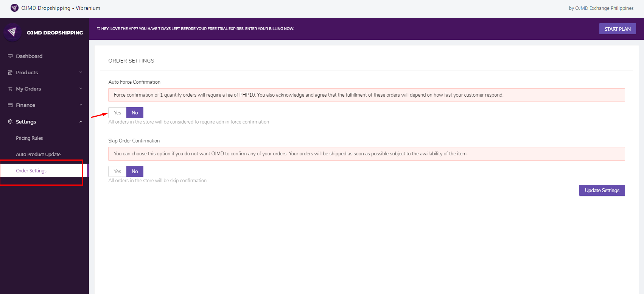Collapse the Settings menu chevron
This screenshot has width=644, height=294.
[x=81, y=122]
